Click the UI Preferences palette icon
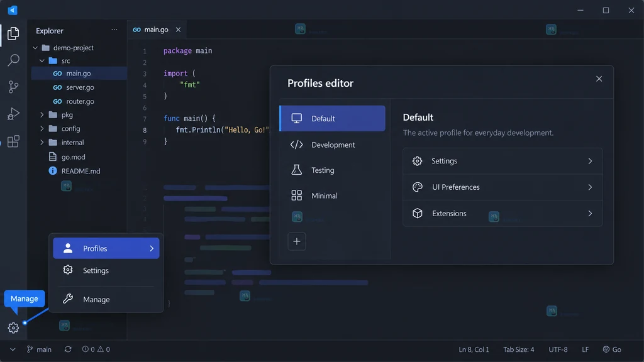Screen dimensions: 644x362 [418, 187]
